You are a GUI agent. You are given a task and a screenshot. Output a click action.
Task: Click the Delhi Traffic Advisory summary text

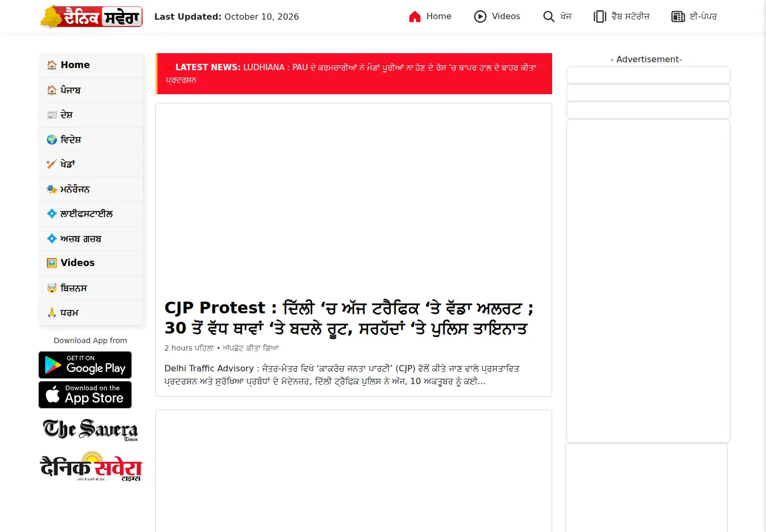342,375
